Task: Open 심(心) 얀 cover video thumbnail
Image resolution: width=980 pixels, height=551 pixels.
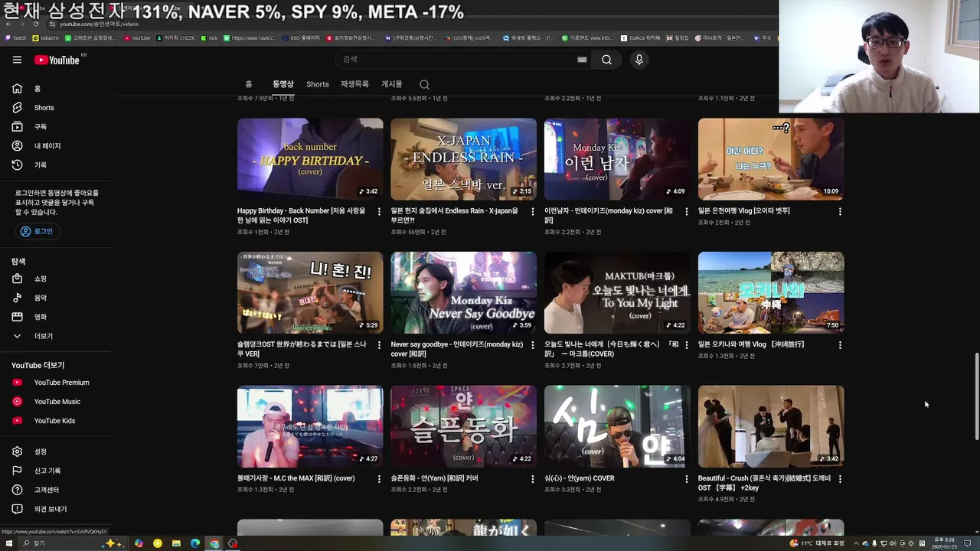Action: 617,427
